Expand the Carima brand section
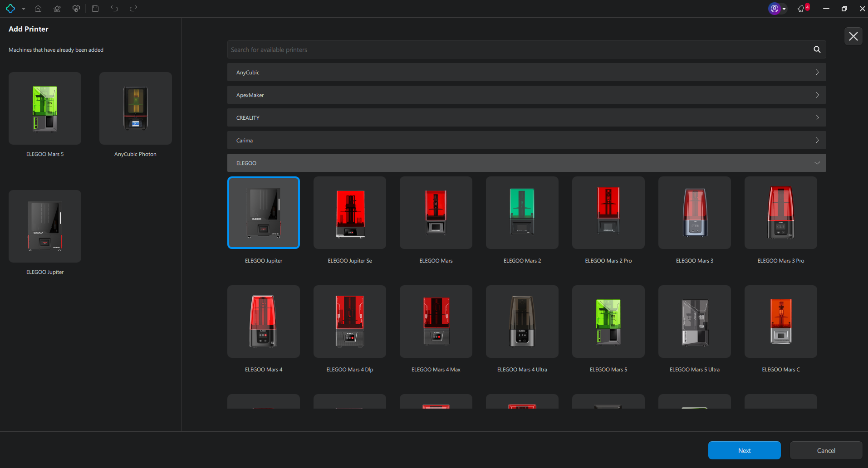 [x=527, y=140]
